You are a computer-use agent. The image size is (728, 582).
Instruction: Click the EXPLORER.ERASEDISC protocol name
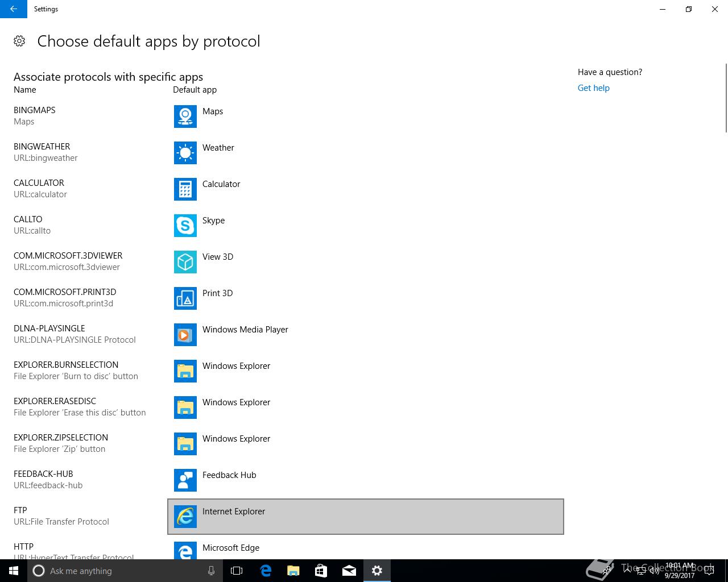click(x=55, y=401)
